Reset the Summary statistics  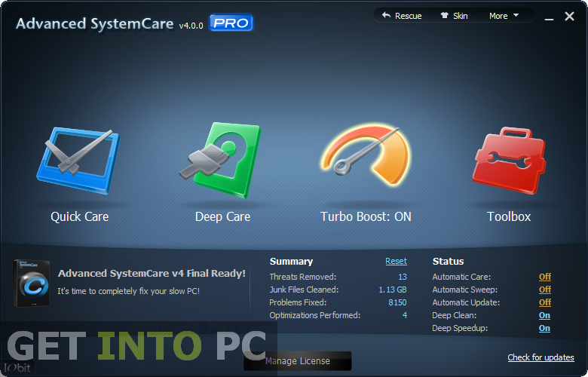(396, 261)
